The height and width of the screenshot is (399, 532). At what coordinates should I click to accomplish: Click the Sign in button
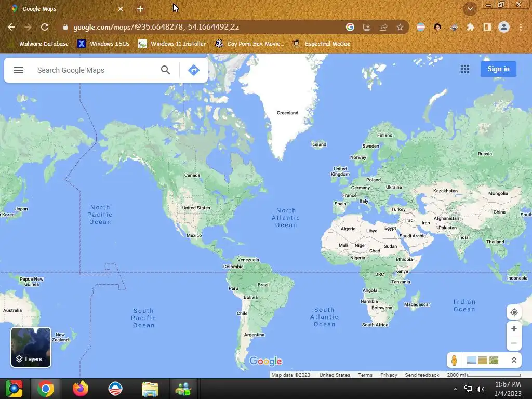pos(498,69)
